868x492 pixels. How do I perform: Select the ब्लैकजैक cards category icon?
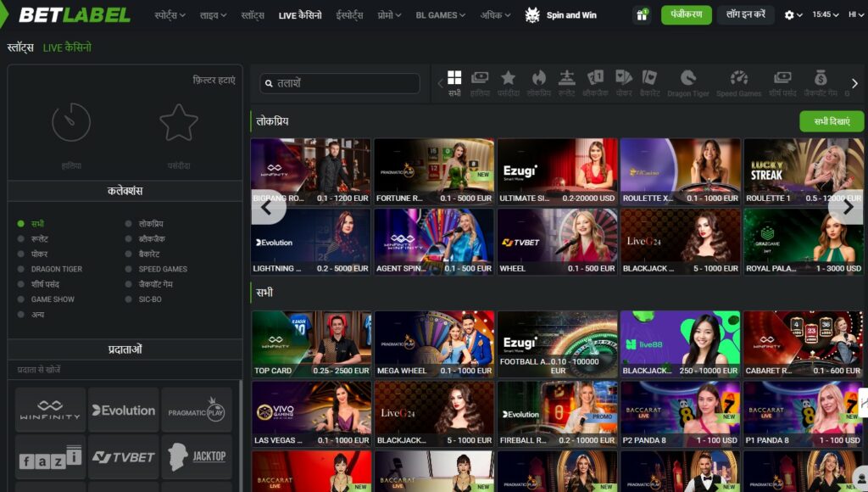point(596,84)
